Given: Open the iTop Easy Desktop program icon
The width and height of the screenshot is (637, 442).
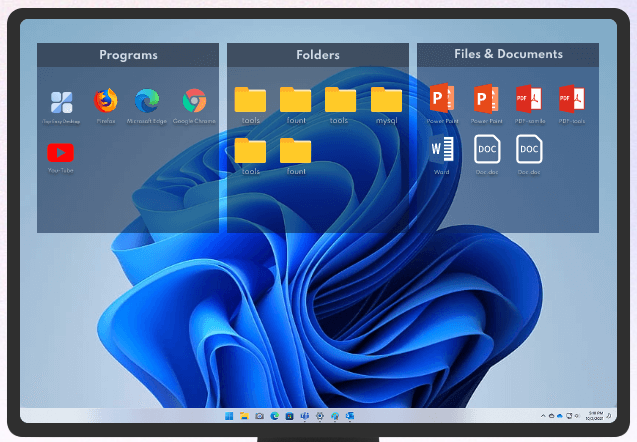Looking at the screenshot, I should [61, 101].
